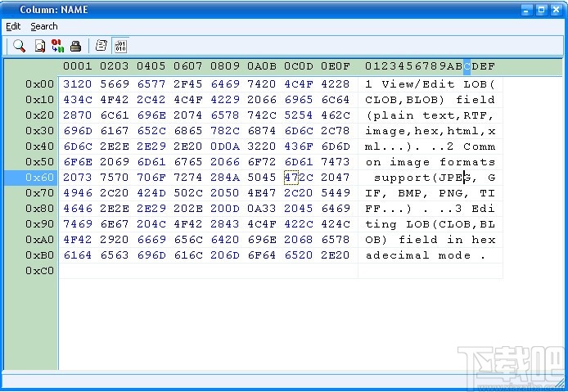Click the Replace red-to-green digits icon

point(57,46)
